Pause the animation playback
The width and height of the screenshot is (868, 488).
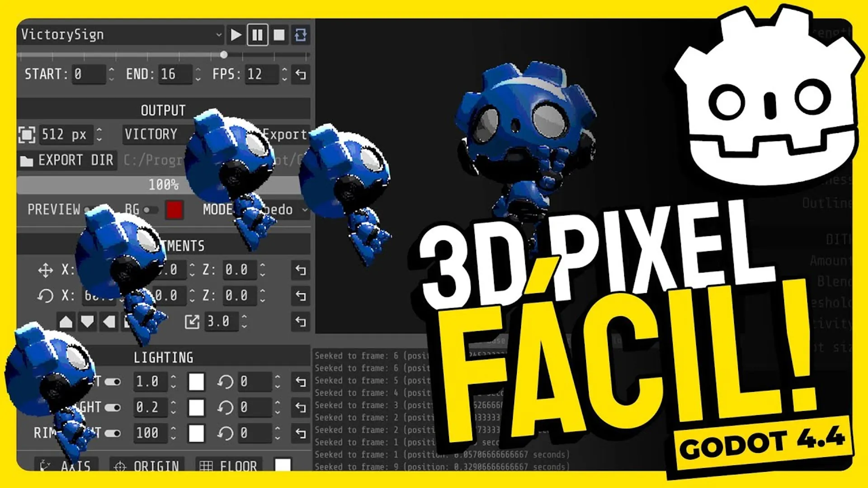point(257,35)
